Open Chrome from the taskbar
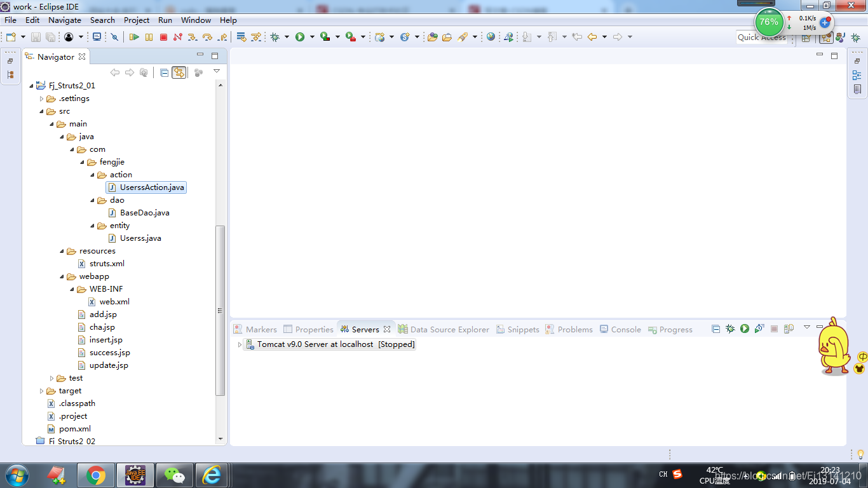Image resolution: width=868 pixels, height=488 pixels. (x=96, y=475)
